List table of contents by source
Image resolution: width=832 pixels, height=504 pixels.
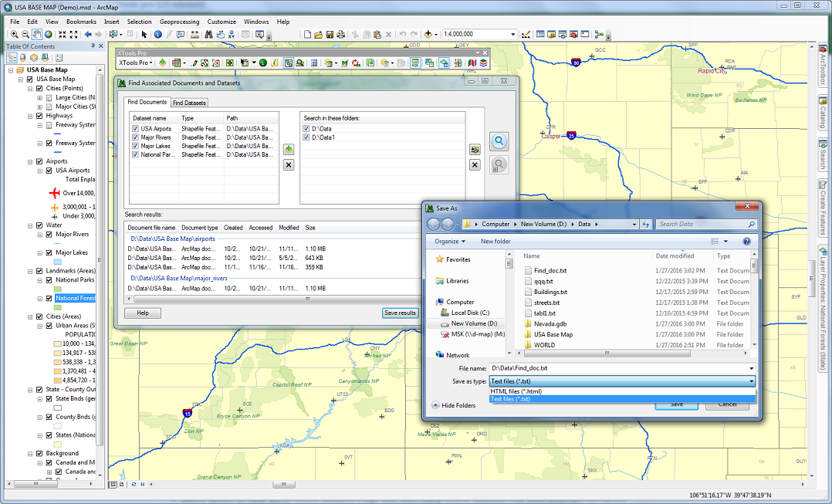click(x=23, y=57)
